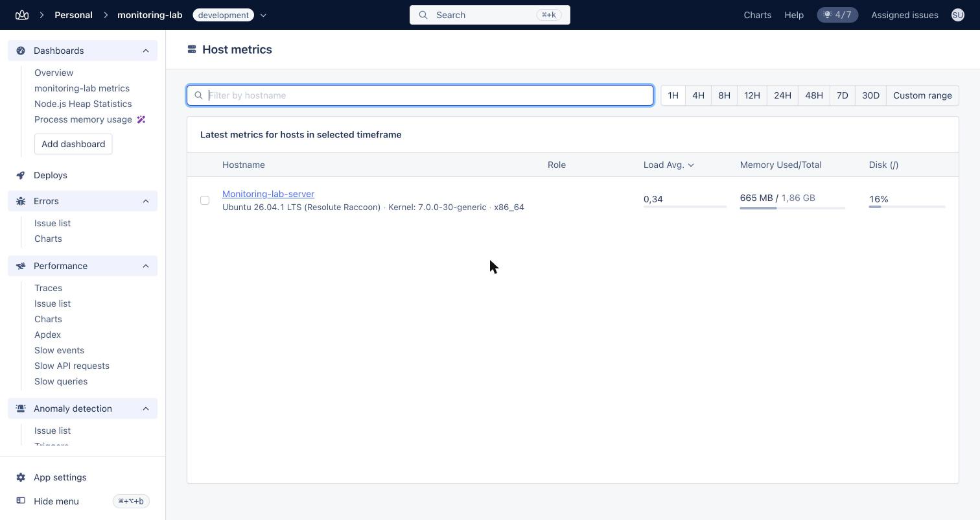Viewport: 980px width, 520px height.
Task: Open Slow queries under Performance
Action: 61,381
